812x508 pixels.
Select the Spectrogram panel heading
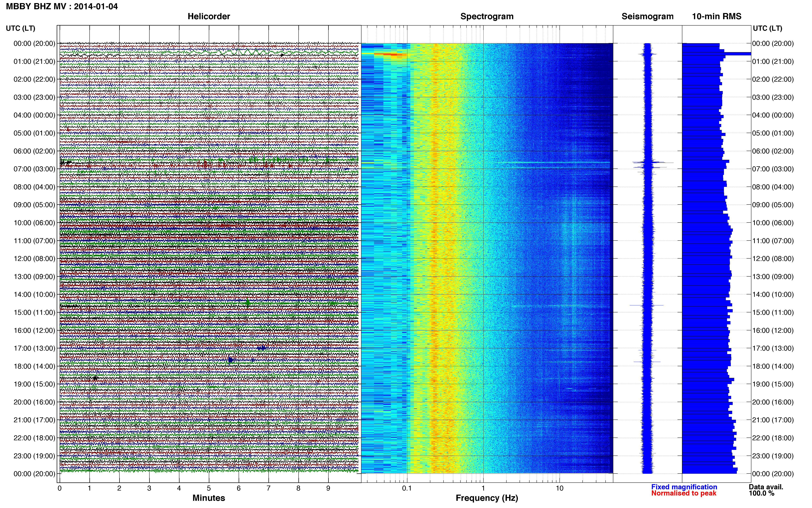[x=487, y=16]
